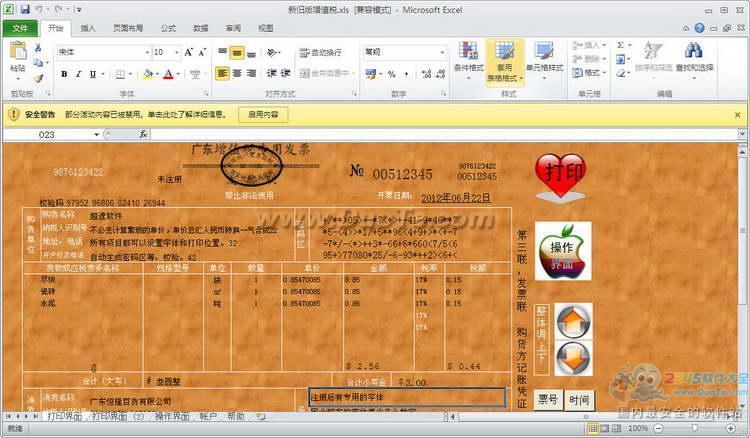Toggle Bold formatting
Image resolution: width=750 pixels, height=438 pixels.
point(64,74)
